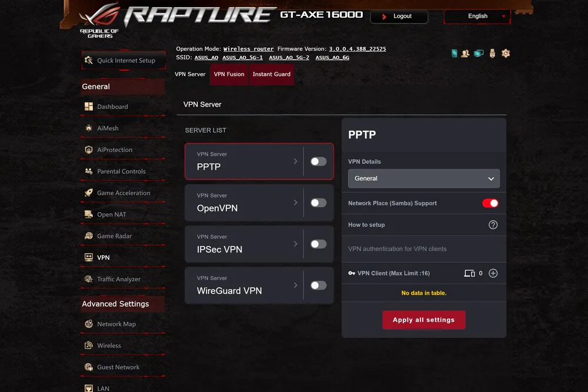The width and height of the screenshot is (588, 392).
Task: Open the Dashboard icon in the sidebar
Action: coord(89,107)
